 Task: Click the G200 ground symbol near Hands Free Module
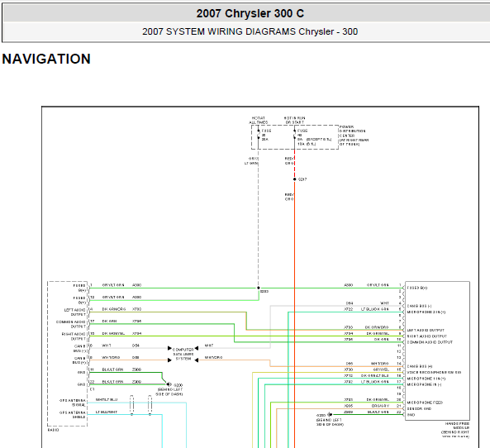[330, 415]
